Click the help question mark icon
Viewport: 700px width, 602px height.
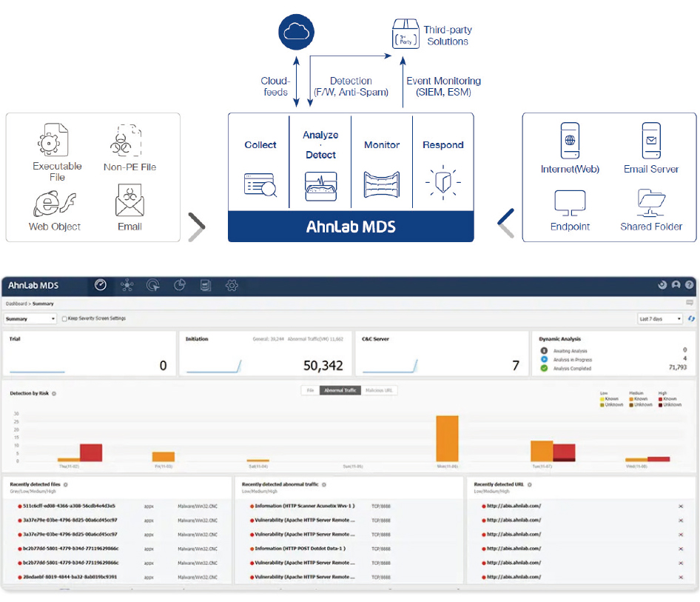(689, 285)
